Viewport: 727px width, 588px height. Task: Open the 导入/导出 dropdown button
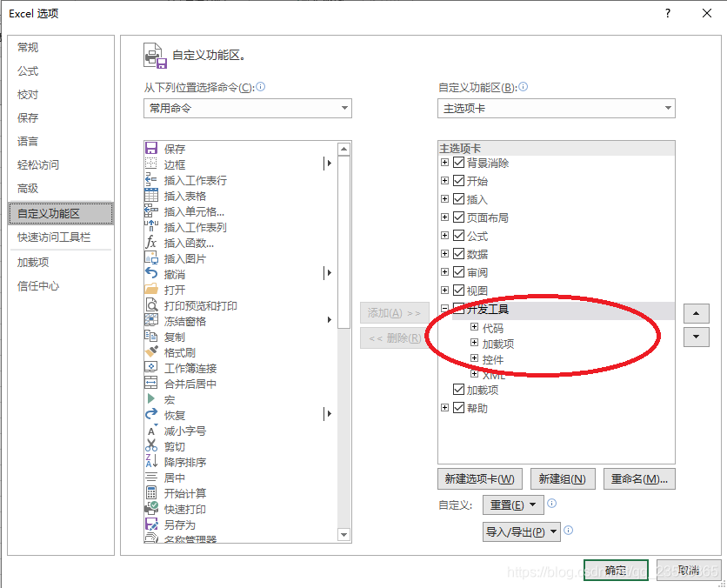(x=522, y=531)
